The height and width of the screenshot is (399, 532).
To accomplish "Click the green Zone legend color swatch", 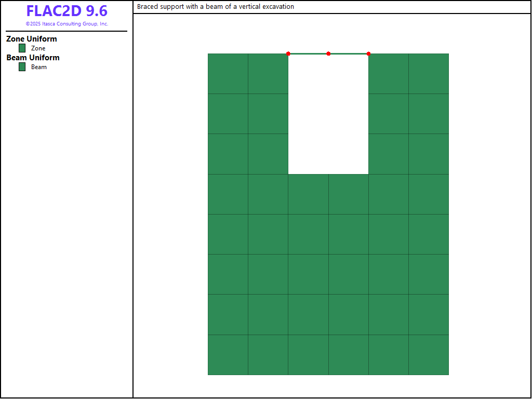I will [22, 48].
